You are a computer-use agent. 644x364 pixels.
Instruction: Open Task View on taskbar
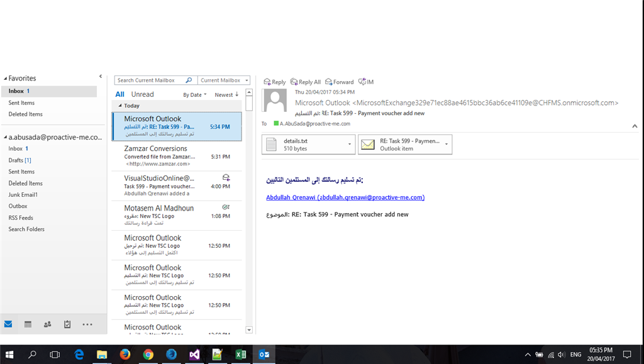[x=55, y=354]
